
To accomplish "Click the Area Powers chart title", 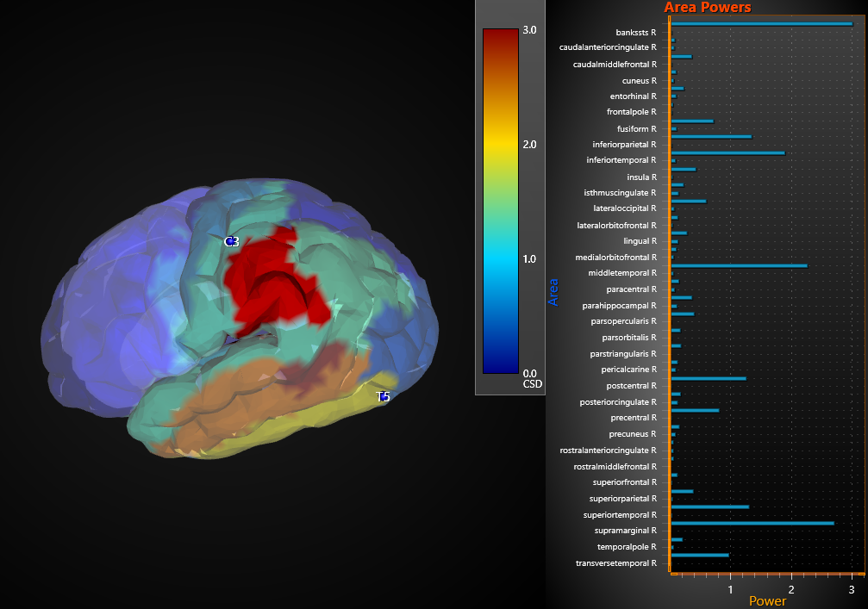I will (708, 7).
